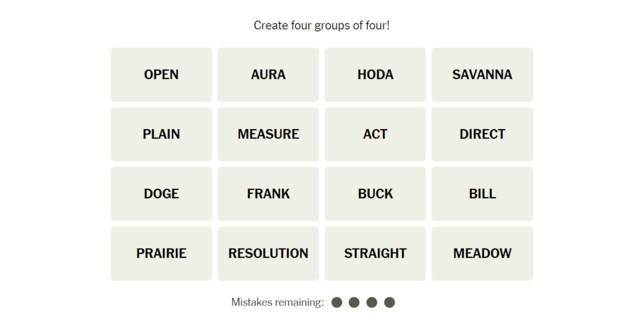Pick the FRANK word tile
Screen dimensions: 644x322
point(268,194)
